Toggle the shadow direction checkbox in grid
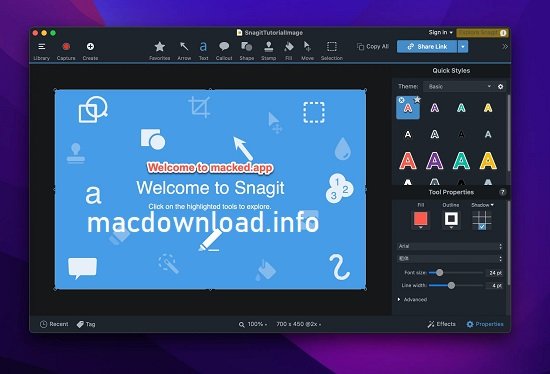550x374 pixels. [x=482, y=227]
